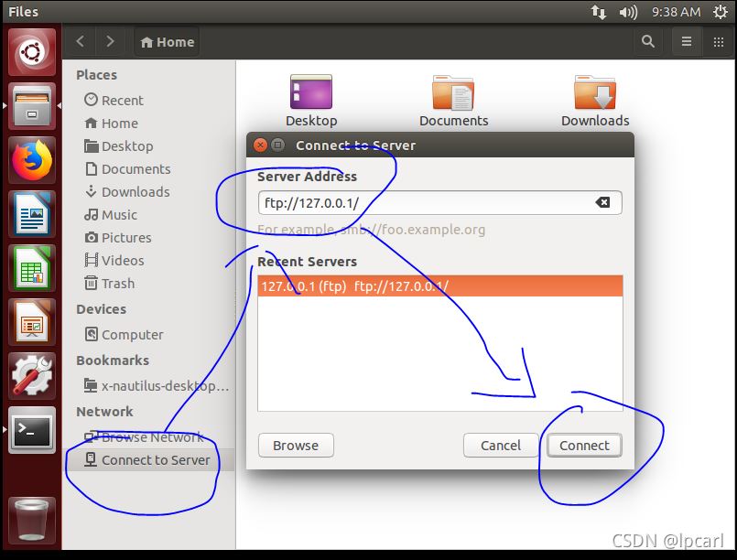Click Connect button

point(584,445)
